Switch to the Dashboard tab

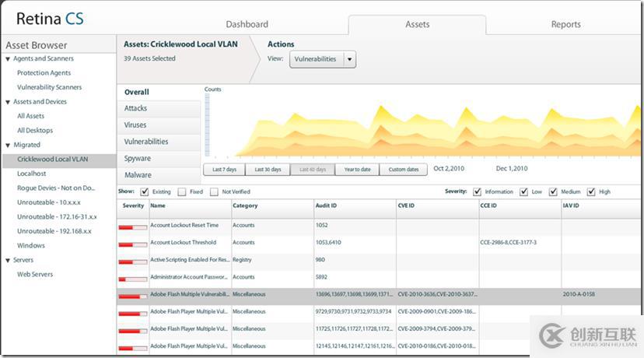click(x=247, y=24)
